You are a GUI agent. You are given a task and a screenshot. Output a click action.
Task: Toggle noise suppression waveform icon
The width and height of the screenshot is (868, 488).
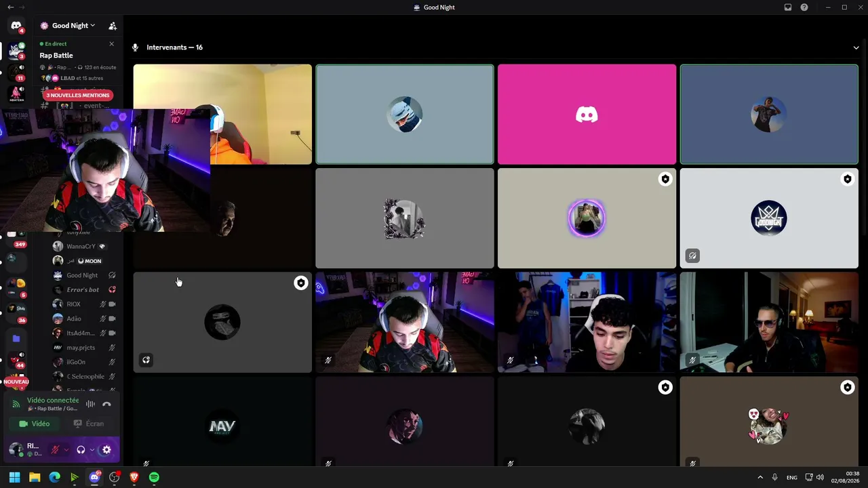pyautogui.click(x=90, y=404)
